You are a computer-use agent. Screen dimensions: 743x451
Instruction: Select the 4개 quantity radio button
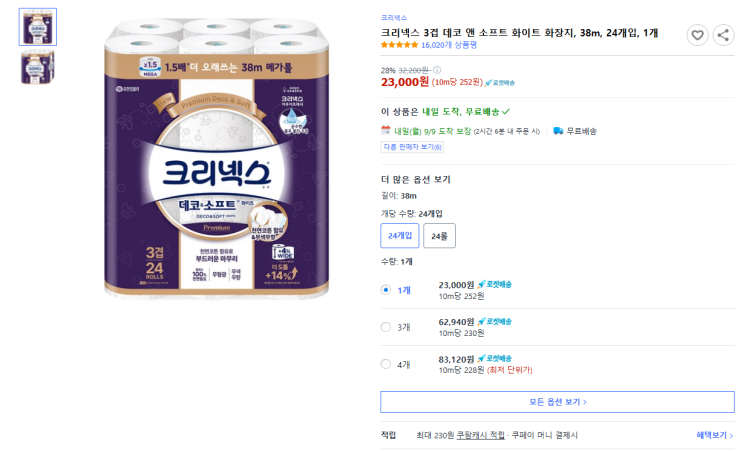(386, 364)
